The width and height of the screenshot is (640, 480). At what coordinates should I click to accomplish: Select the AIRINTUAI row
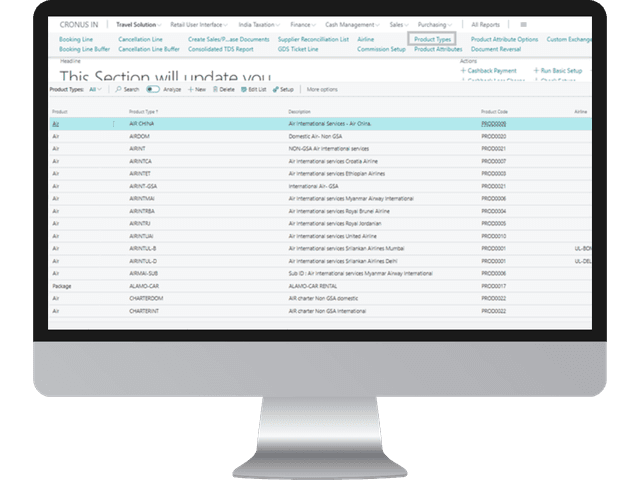[320, 236]
